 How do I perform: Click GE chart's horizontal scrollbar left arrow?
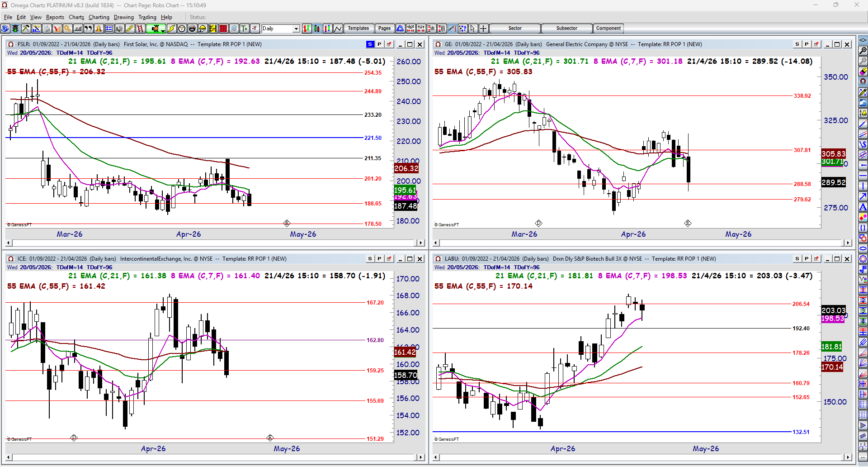(436, 243)
